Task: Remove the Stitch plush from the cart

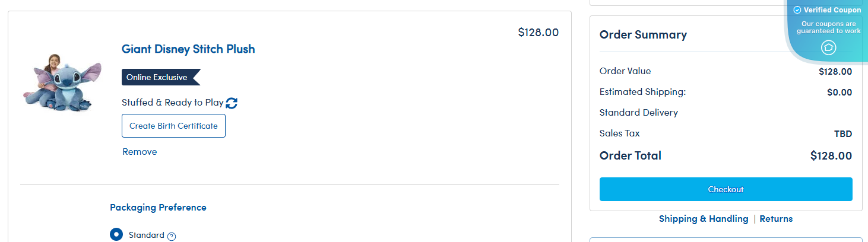Action: click(140, 152)
